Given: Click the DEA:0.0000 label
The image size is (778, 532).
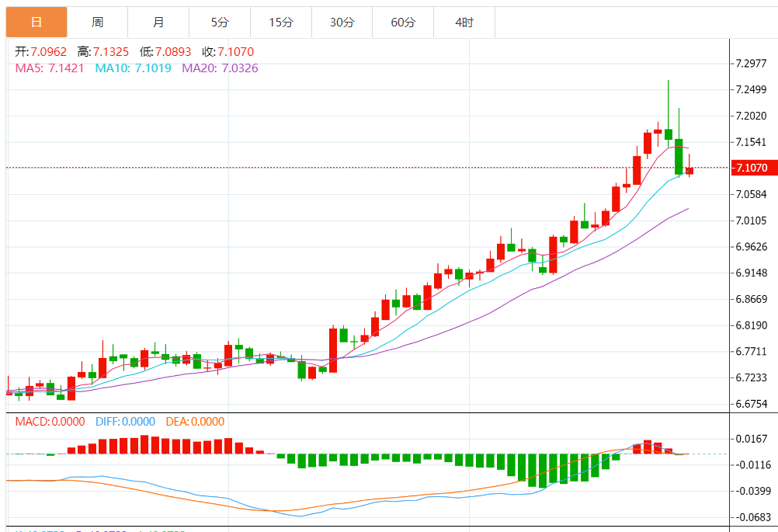Looking at the screenshot, I should (x=195, y=422).
